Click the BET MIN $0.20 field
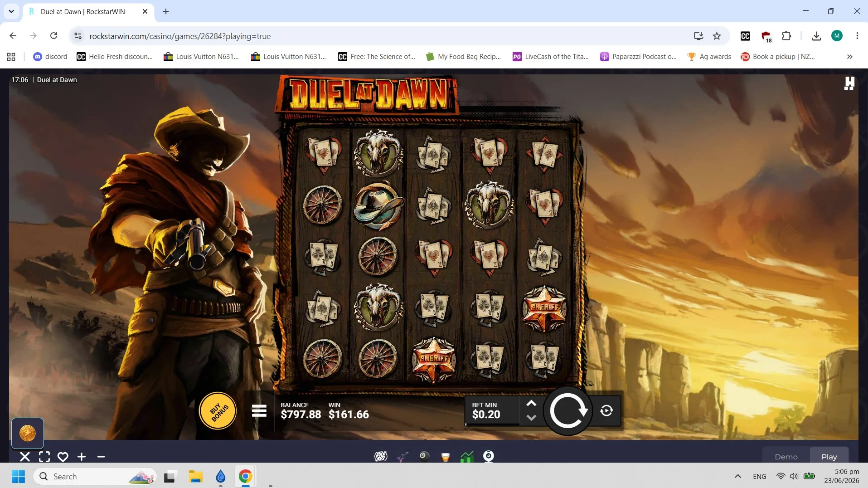This screenshot has height=488, width=868. tap(492, 411)
